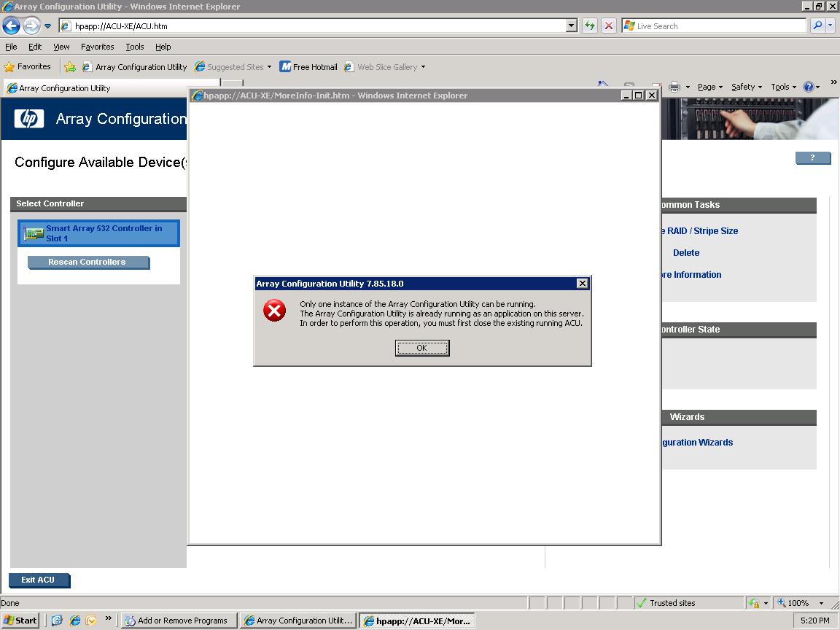Open the Favorites menu in menu bar

click(97, 47)
